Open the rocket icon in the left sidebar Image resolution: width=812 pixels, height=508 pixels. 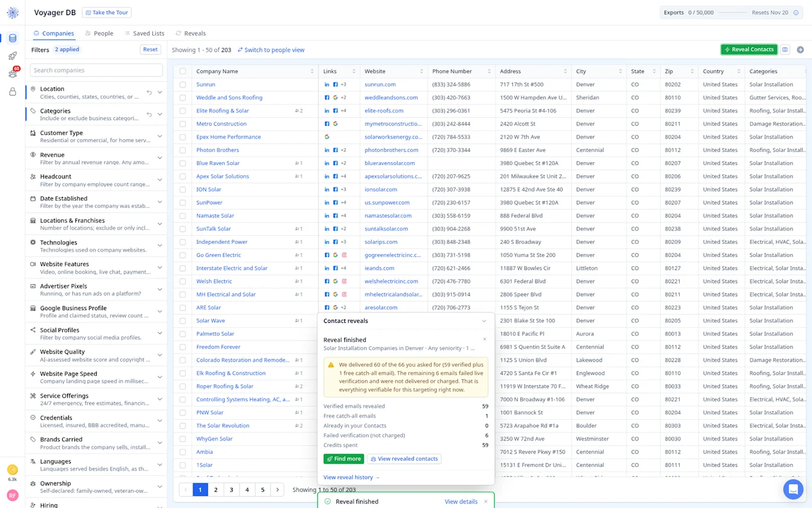pyautogui.click(x=13, y=56)
